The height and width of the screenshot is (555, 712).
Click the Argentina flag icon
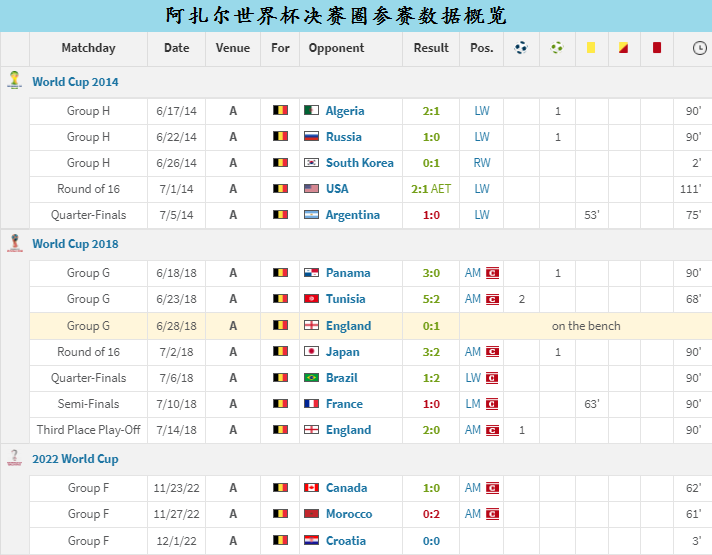coord(313,215)
